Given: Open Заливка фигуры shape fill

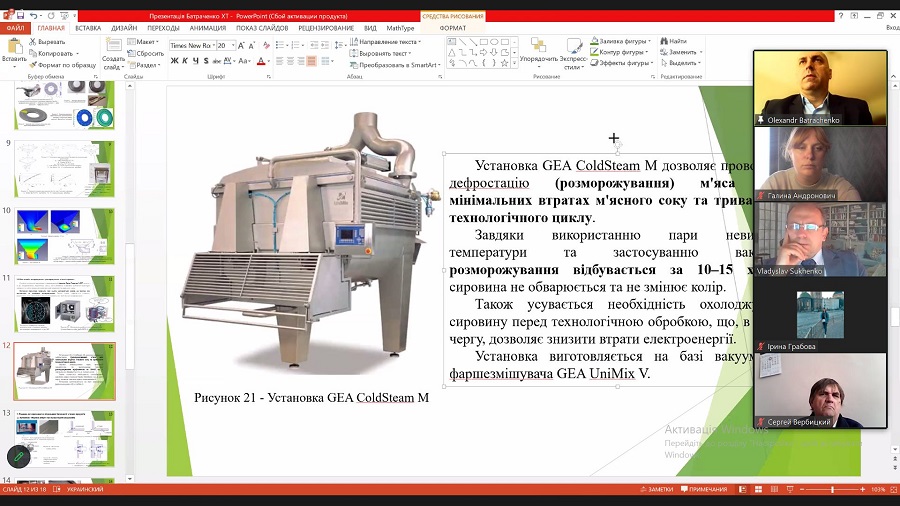Looking at the screenshot, I should point(620,41).
